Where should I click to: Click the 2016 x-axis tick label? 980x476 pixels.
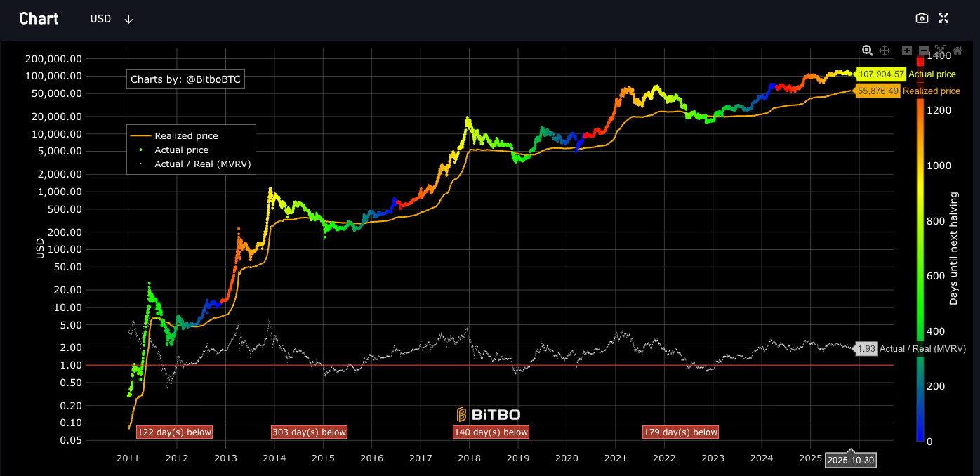pyautogui.click(x=371, y=459)
